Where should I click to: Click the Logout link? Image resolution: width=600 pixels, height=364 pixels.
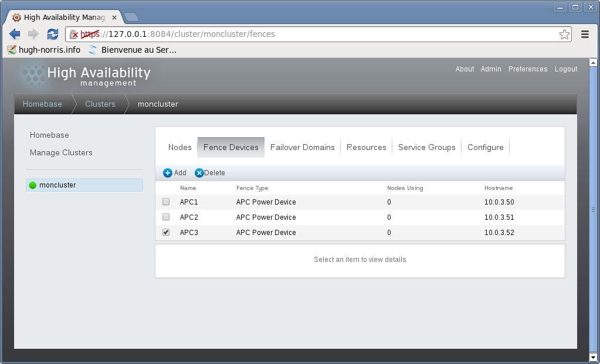click(566, 69)
